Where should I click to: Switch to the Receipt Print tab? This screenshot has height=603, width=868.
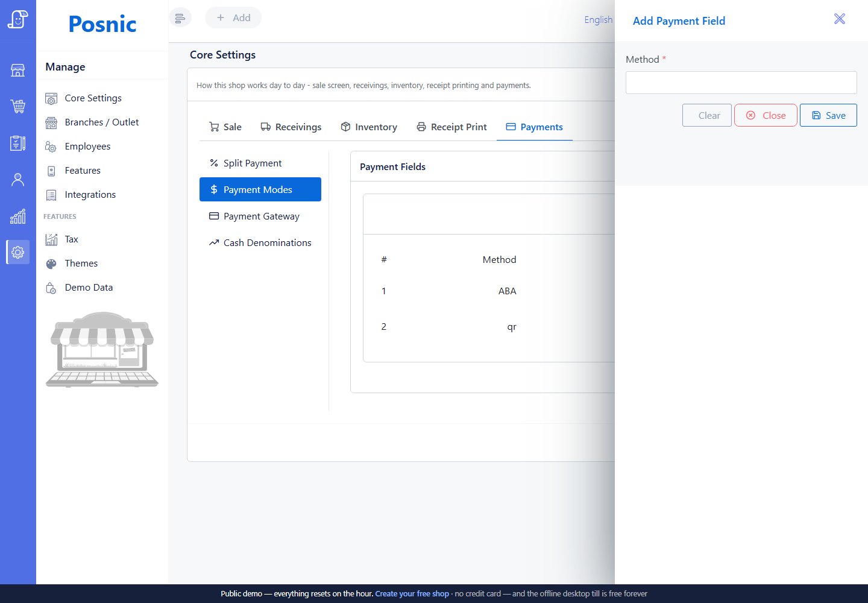coord(451,127)
